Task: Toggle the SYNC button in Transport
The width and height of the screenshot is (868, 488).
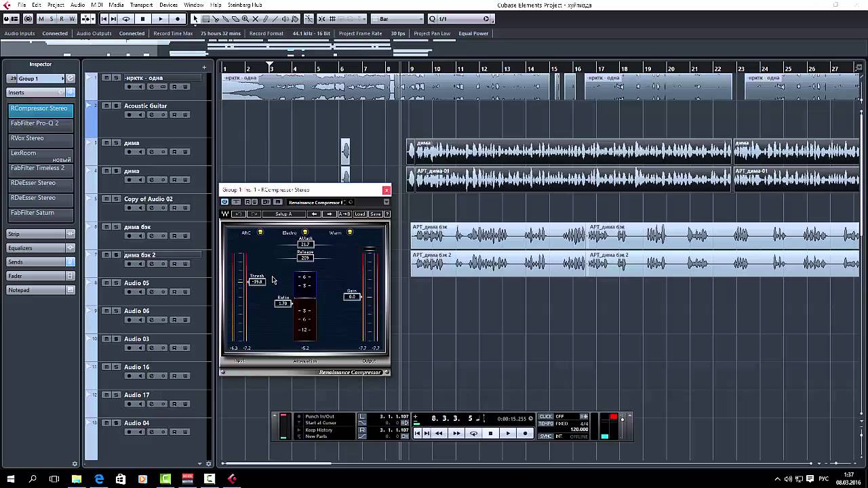Action: tap(546, 436)
